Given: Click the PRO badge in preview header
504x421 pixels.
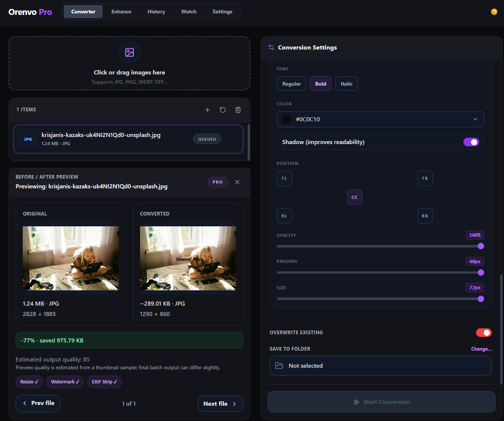Looking at the screenshot, I should point(218,182).
